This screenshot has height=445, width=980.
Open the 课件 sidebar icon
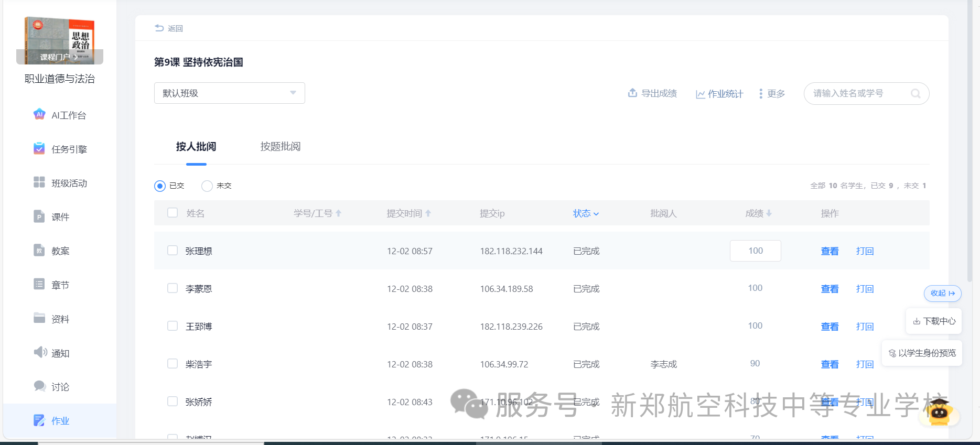pyautogui.click(x=39, y=216)
